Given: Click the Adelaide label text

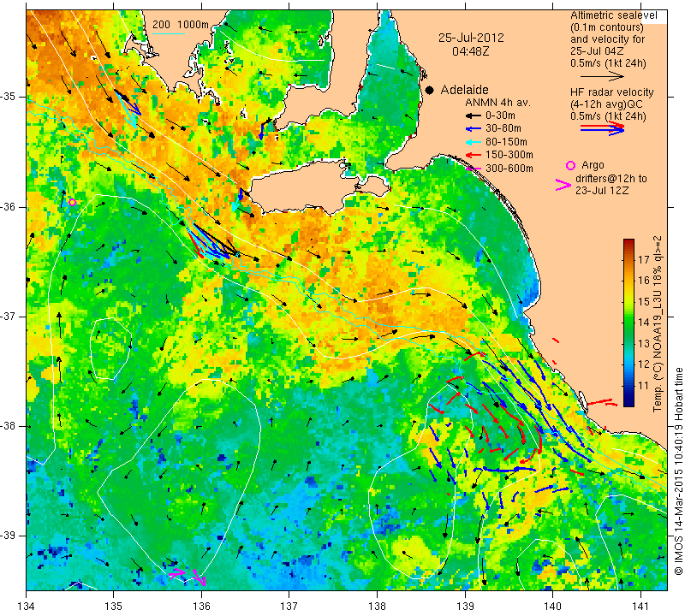Looking at the screenshot, I should tap(464, 90).
